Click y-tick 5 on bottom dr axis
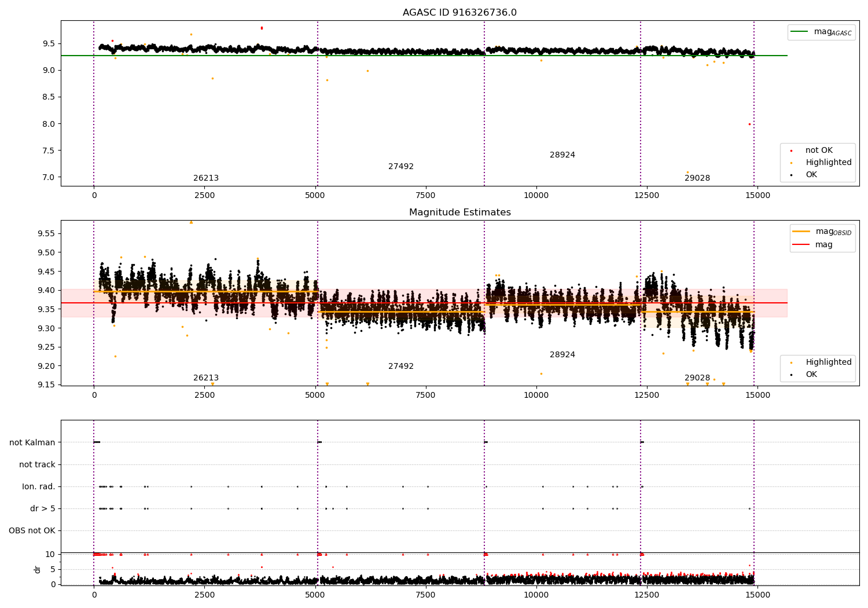Viewport: 868px width, 608px height. click(x=53, y=569)
